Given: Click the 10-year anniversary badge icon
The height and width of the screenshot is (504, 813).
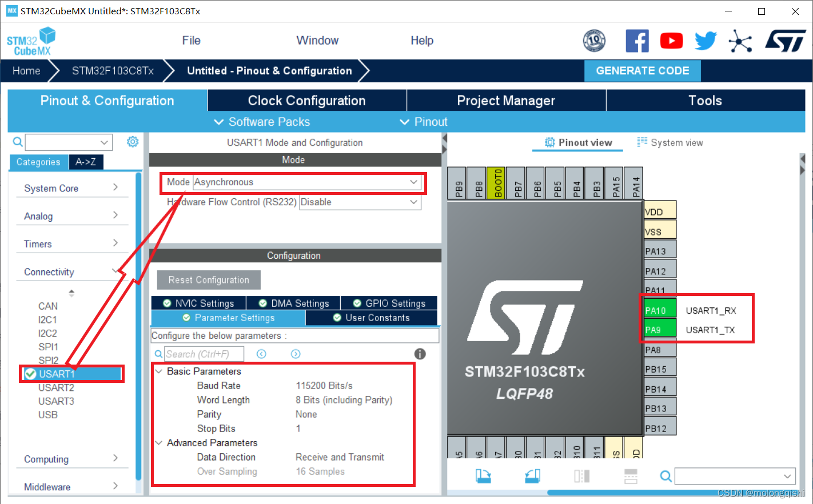Looking at the screenshot, I should (x=594, y=41).
